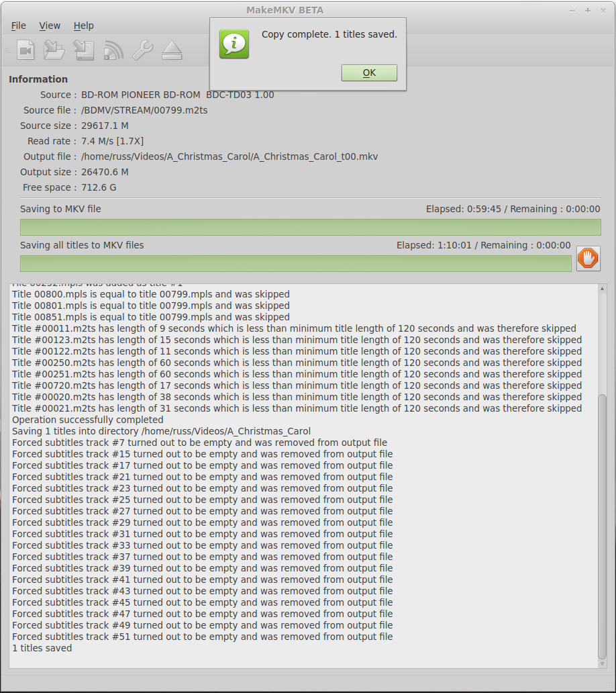The height and width of the screenshot is (693, 616).
Task: Click the 'Operation successfully completed' log line
Action: click(88, 420)
